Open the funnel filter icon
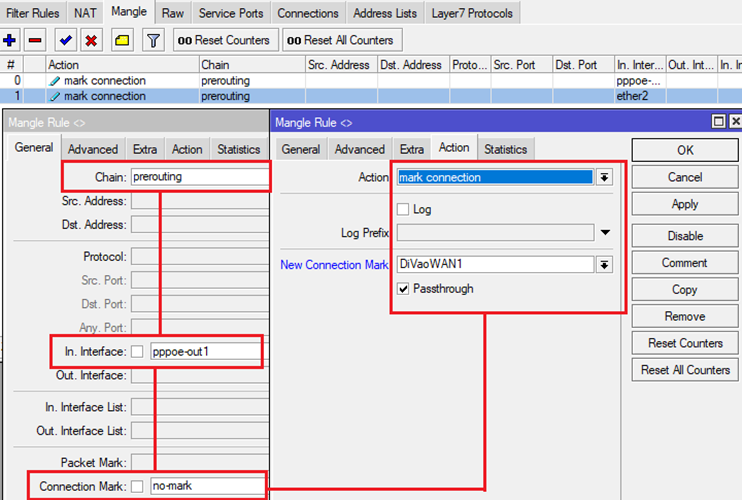 [x=152, y=40]
